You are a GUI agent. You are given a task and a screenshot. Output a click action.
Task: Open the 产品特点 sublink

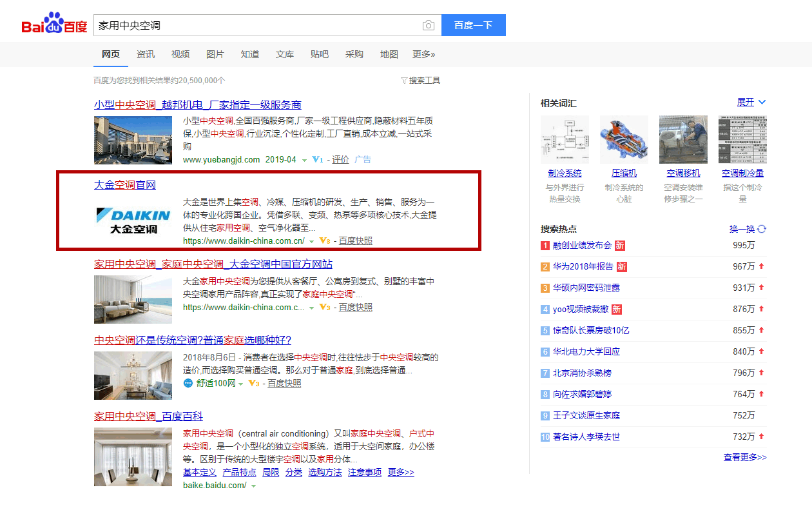239,472
